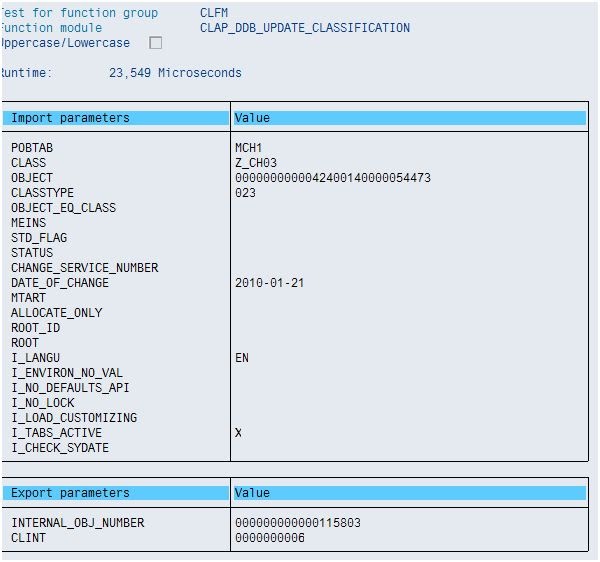Select the ROOT_ID parameter
600x562 pixels.
36,328
